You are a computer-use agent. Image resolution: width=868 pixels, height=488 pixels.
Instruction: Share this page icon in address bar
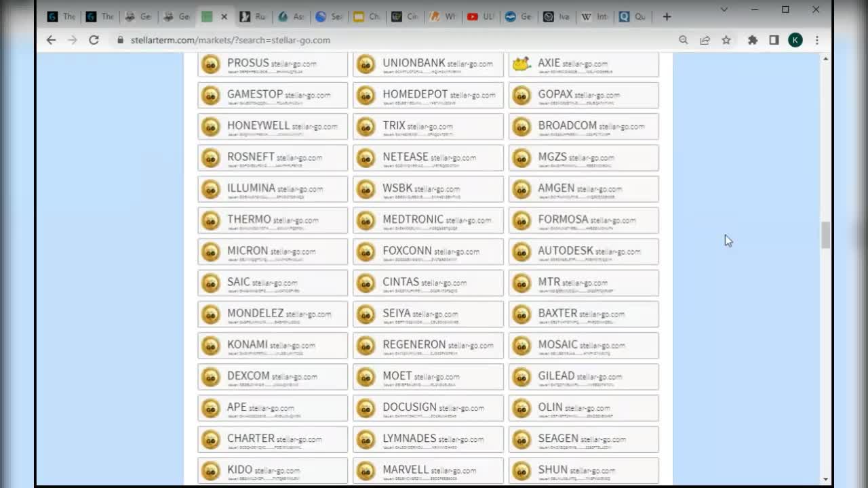[705, 40]
